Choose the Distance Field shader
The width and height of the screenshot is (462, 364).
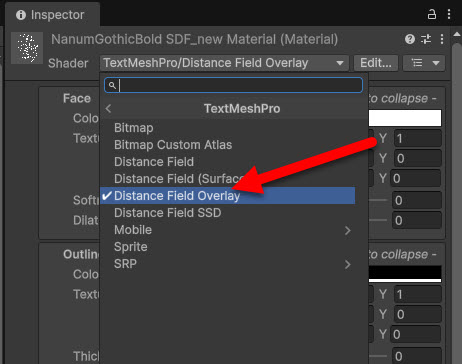click(227, 162)
